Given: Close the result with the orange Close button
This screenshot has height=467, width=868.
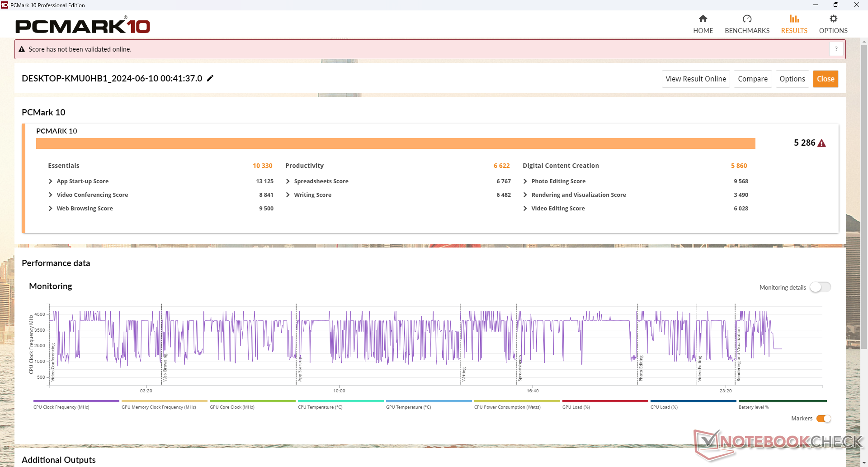Looking at the screenshot, I should pos(826,79).
